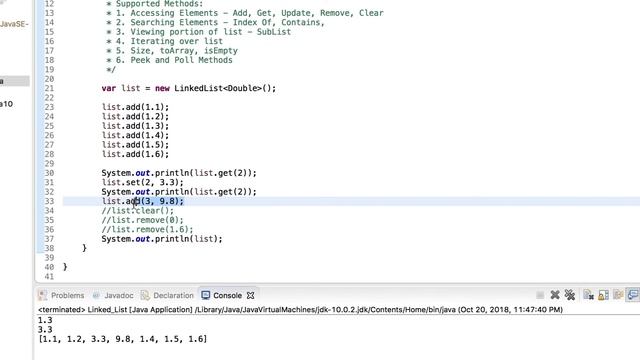The width and height of the screenshot is (640, 360).
Task: Switch to the Problems tab
Action: pyautogui.click(x=67, y=295)
